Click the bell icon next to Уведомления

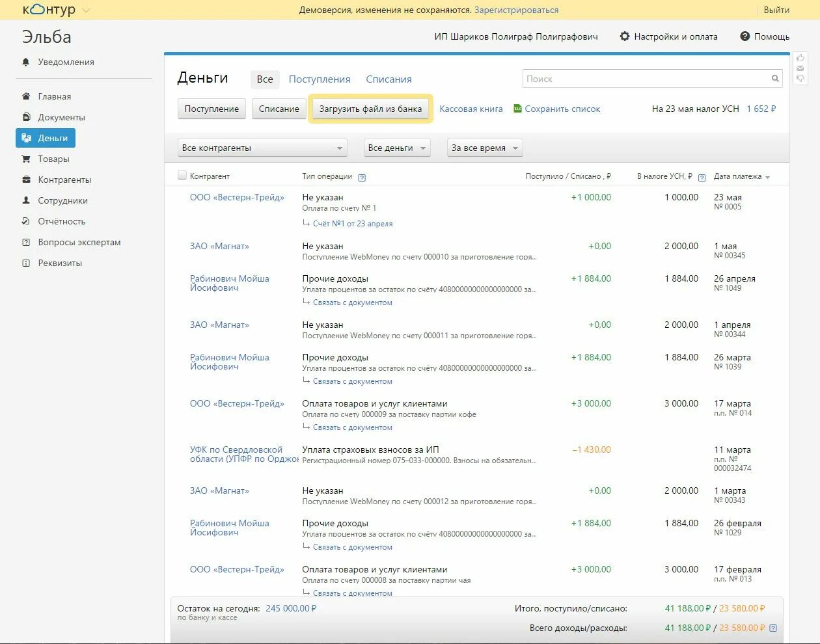26,62
